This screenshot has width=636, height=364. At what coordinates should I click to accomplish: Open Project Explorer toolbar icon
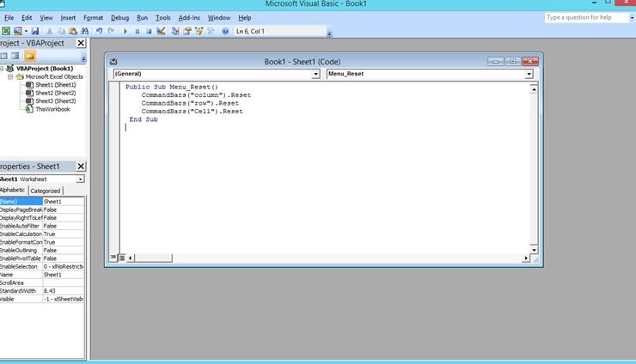(175, 31)
